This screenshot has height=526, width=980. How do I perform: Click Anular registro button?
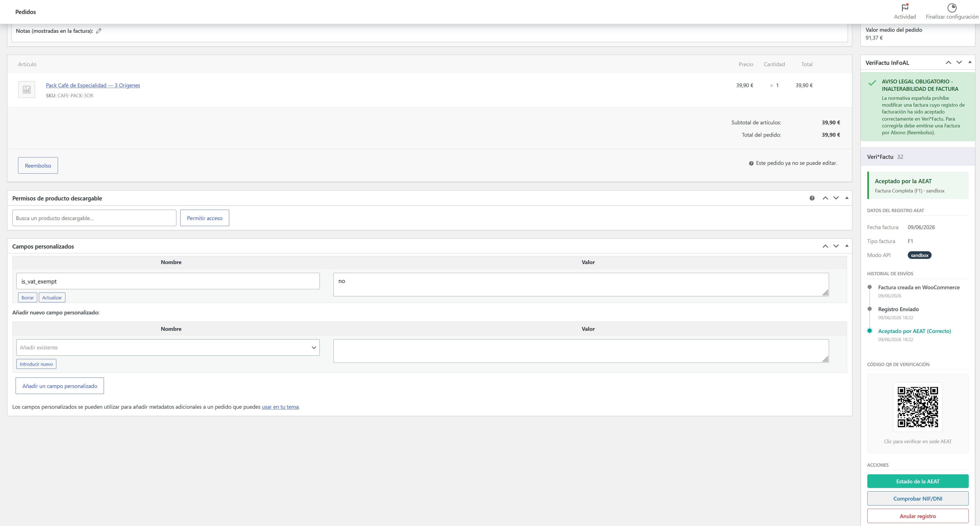(918, 516)
